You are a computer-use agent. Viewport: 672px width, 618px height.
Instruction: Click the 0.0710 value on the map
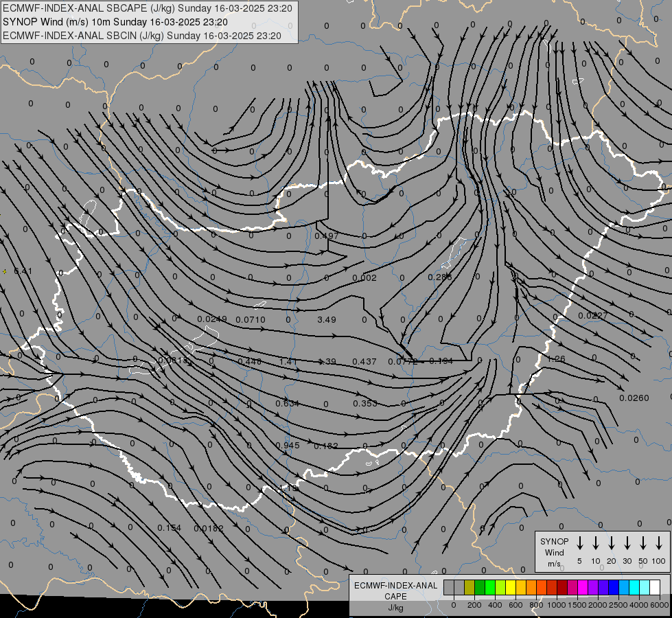251,319
